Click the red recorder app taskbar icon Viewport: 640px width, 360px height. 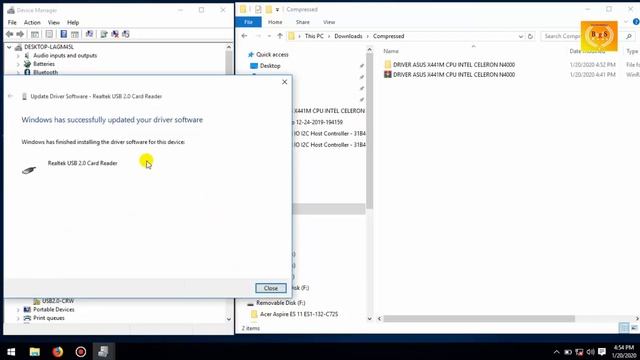click(80, 351)
